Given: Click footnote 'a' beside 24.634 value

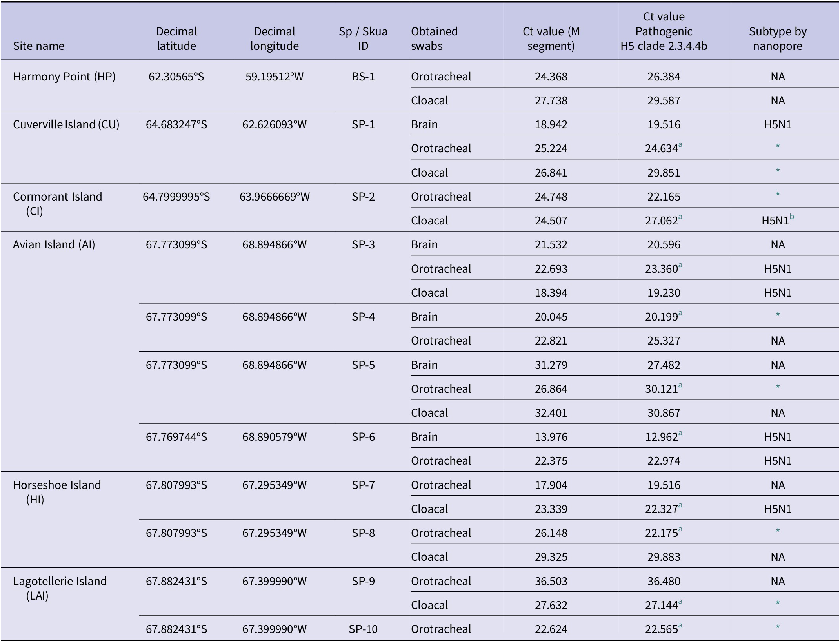Looking at the screenshot, I should point(680,145).
